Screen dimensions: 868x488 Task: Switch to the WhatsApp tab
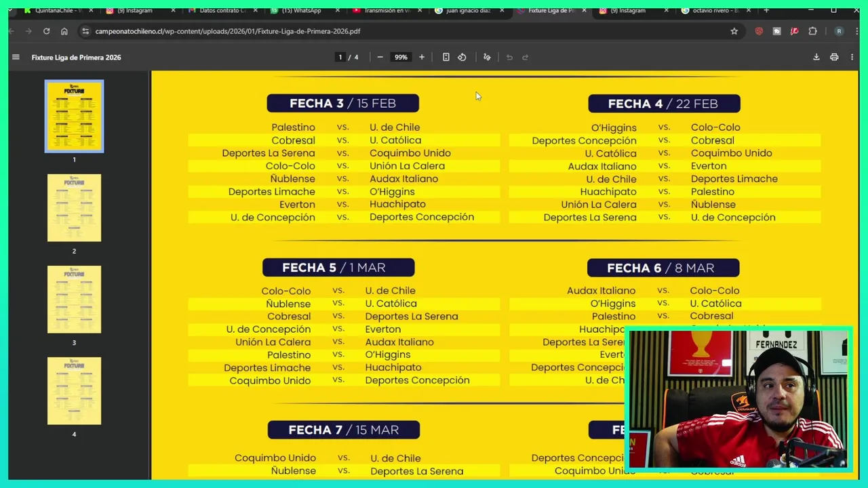[304, 10]
